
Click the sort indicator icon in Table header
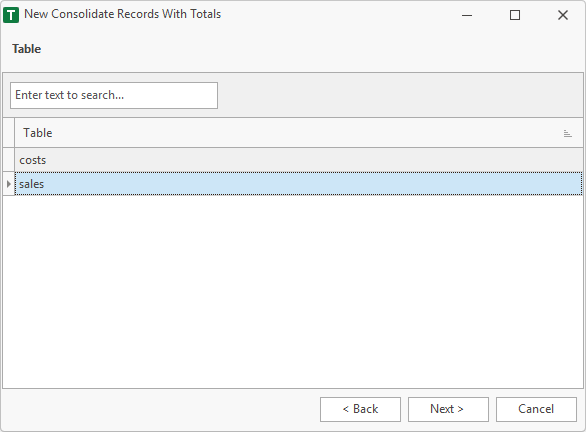click(567, 133)
